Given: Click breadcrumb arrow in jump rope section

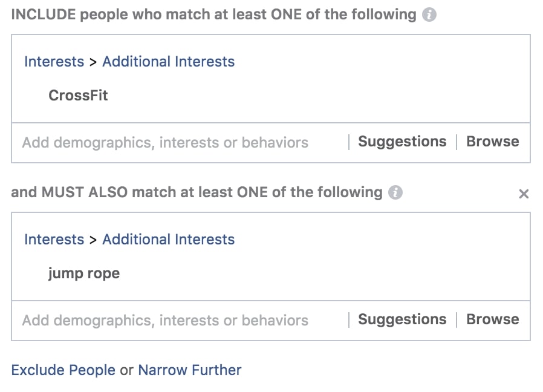Looking at the screenshot, I should [93, 240].
